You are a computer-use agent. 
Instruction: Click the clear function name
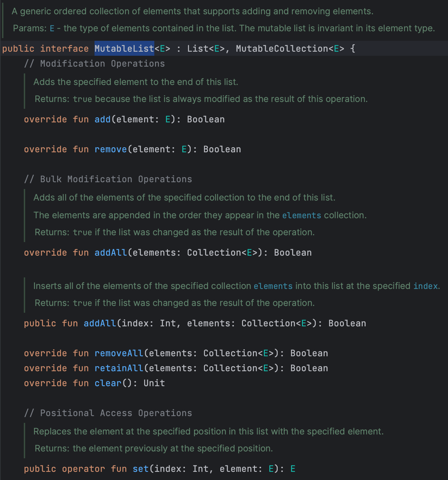point(108,383)
